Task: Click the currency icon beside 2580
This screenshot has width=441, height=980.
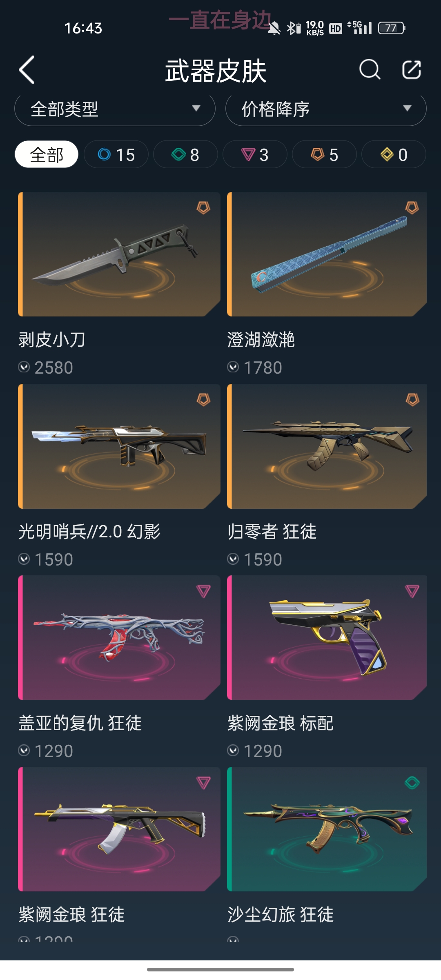Action: [24, 367]
